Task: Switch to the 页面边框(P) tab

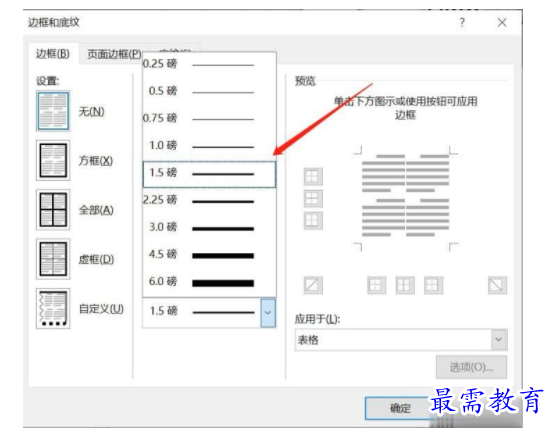Action: pyautogui.click(x=114, y=54)
